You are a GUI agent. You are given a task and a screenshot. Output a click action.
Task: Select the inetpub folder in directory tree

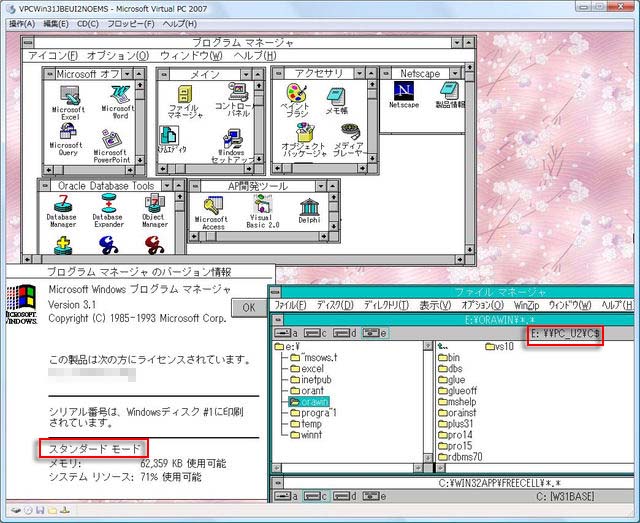click(x=311, y=380)
